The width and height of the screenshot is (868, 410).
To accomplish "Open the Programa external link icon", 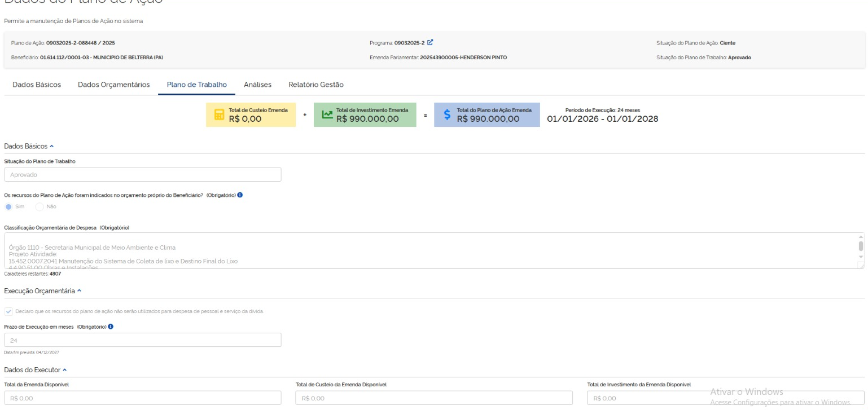I will point(431,42).
